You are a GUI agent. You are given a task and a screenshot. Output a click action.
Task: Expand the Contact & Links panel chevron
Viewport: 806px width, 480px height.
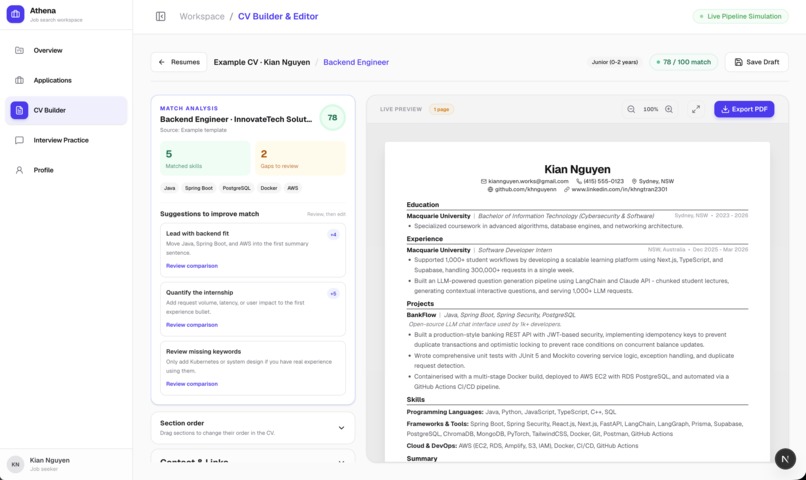click(x=341, y=461)
